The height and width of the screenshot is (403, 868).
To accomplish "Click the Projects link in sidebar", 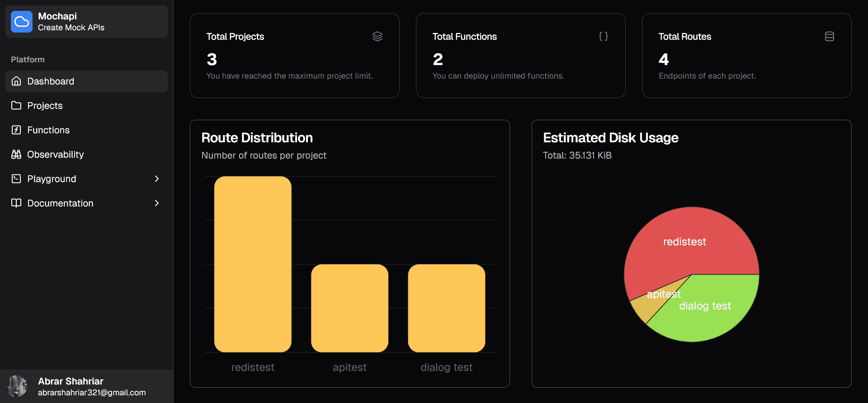I will [x=45, y=106].
